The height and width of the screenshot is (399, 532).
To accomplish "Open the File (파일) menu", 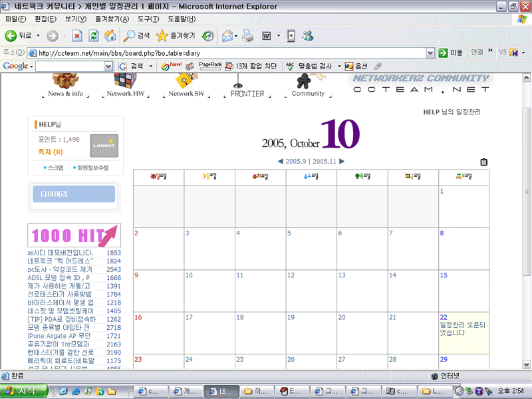I will (x=15, y=19).
